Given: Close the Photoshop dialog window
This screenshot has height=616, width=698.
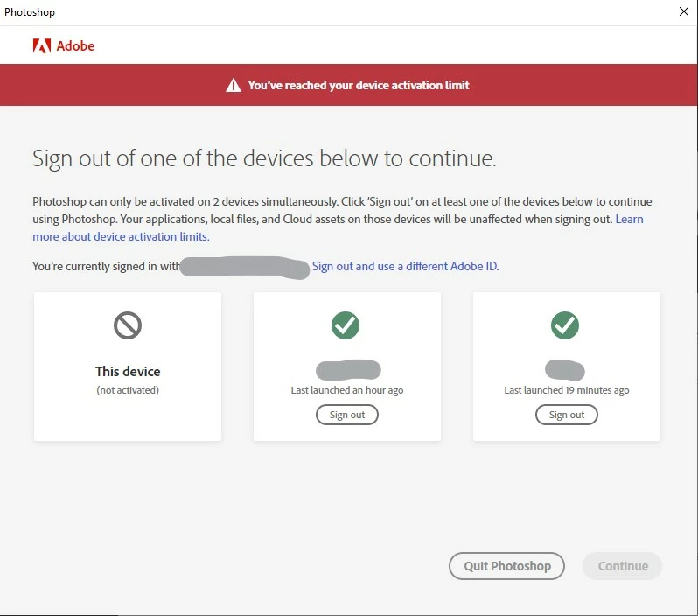Looking at the screenshot, I should [684, 11].
